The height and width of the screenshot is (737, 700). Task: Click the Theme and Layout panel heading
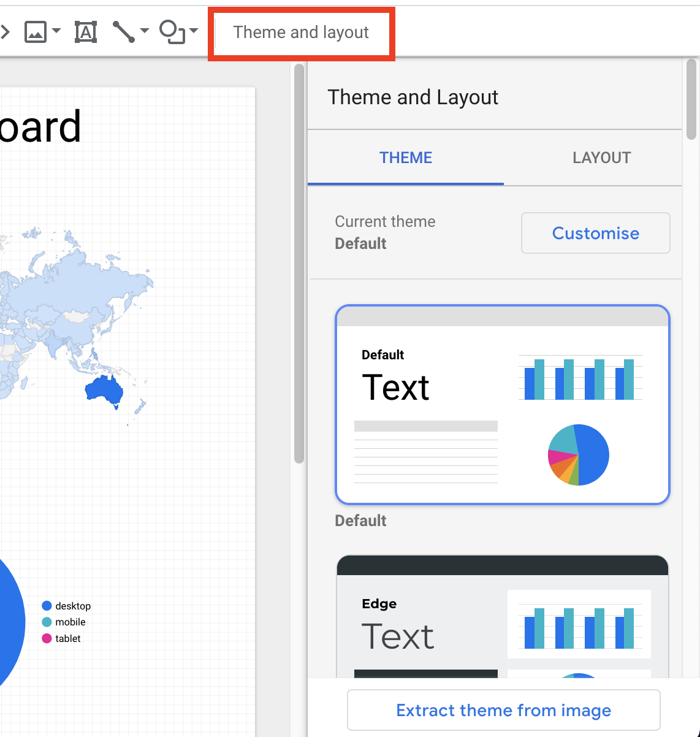tap(413, 97)
